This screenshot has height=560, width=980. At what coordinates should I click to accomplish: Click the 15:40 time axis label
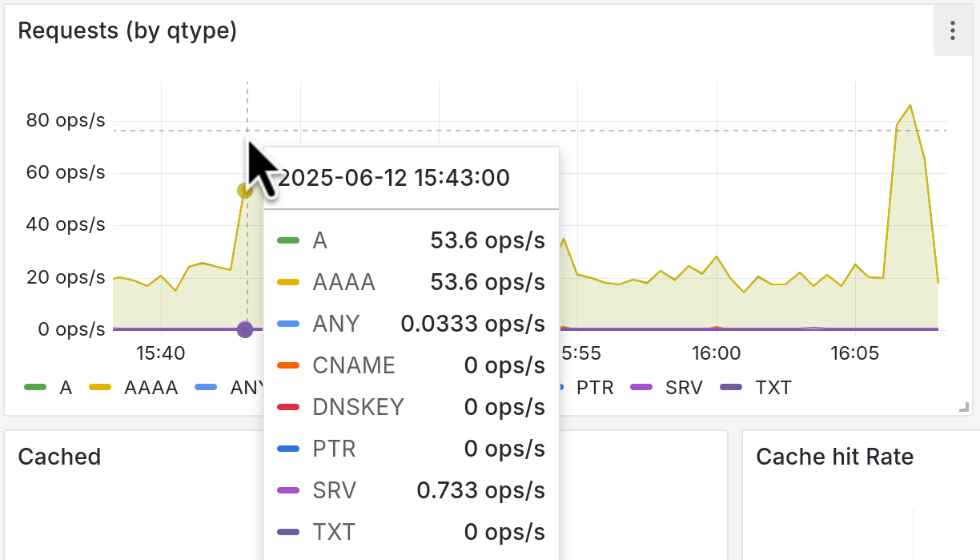161,353
